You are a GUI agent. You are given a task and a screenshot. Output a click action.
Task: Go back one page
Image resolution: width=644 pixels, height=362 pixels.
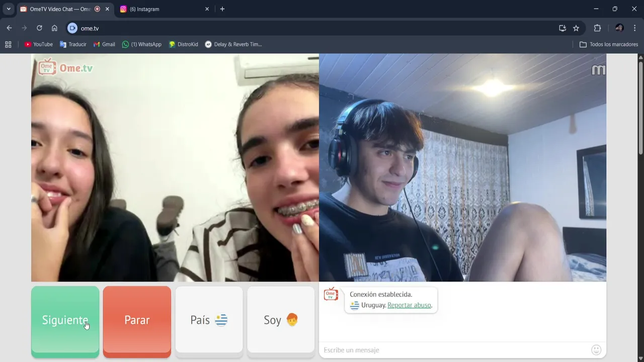point(9,28)
